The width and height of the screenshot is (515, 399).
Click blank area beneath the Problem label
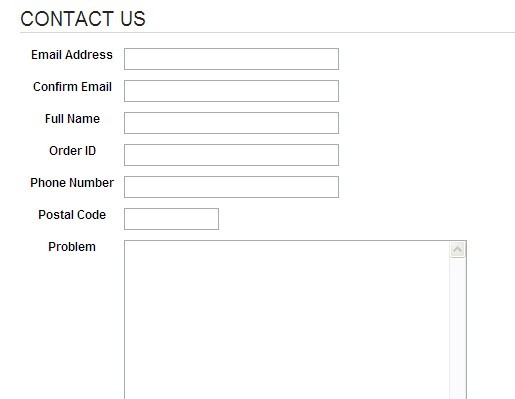[72, 317]
